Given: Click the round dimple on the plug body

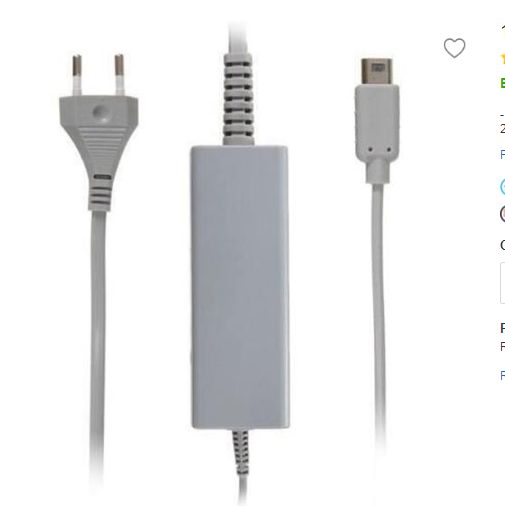Looking at the screenshot, I should [x=100, y=112].
